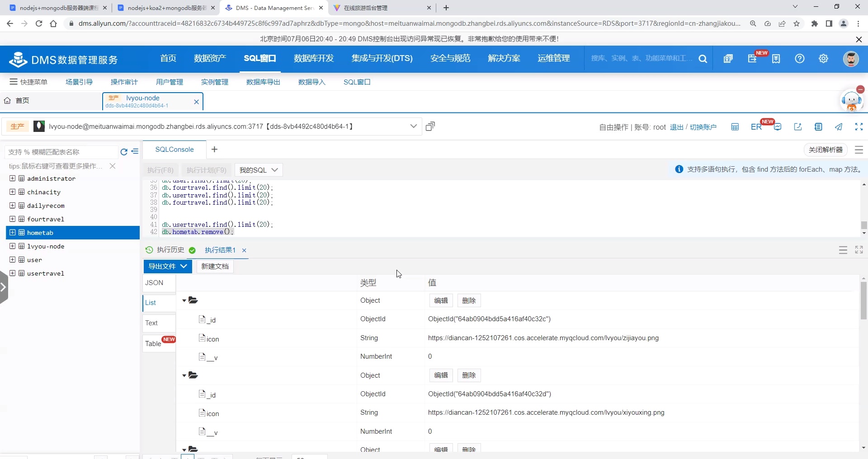Viewport: 868px width, 459px height.
Task: Expand the user collection tree node
Action: (12, 260)
